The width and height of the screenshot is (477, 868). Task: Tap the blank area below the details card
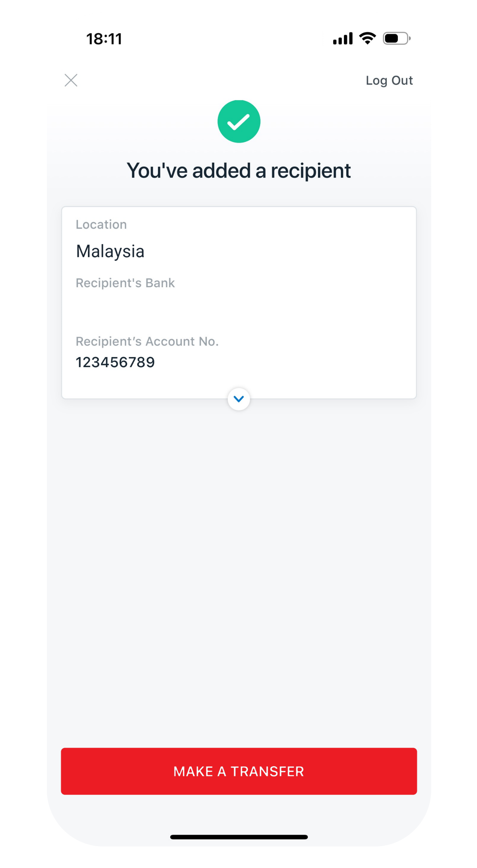[x=238, y=577]
